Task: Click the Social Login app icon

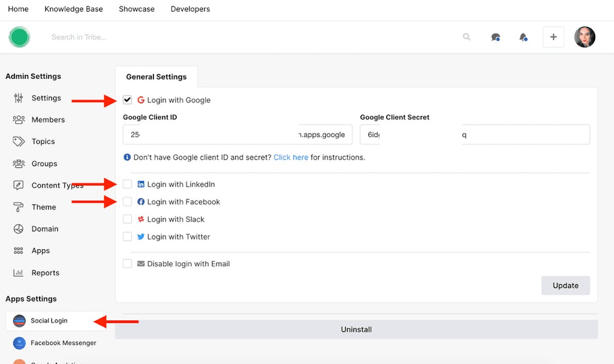Action: [x=19, y=320]
